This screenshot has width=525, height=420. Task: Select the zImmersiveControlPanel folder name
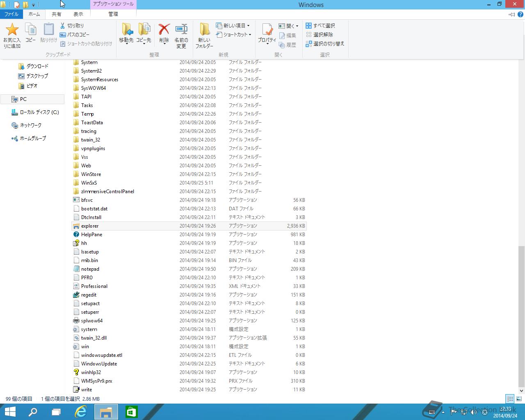point(107,192)
